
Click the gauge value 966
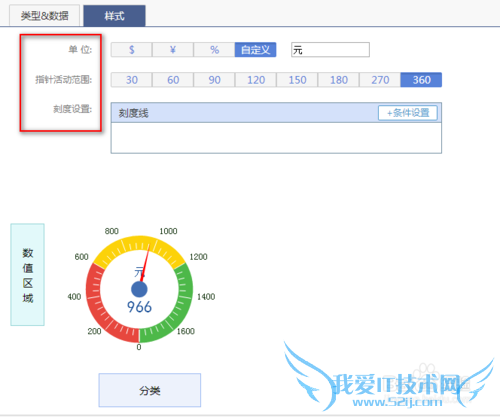click(139, 307)
